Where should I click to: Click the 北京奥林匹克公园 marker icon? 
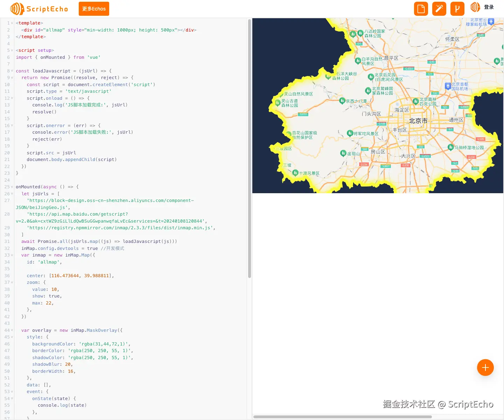(x=415, y=101)
